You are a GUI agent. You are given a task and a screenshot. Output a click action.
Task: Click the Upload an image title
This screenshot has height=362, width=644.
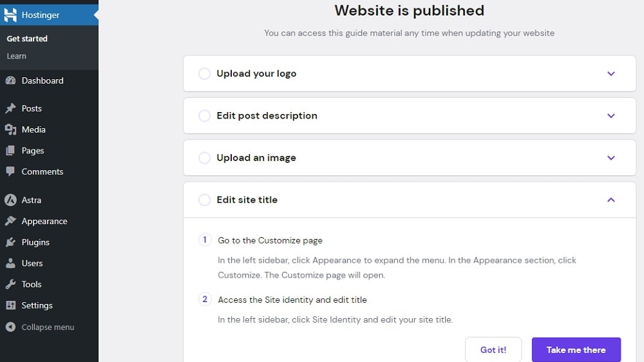256,158
